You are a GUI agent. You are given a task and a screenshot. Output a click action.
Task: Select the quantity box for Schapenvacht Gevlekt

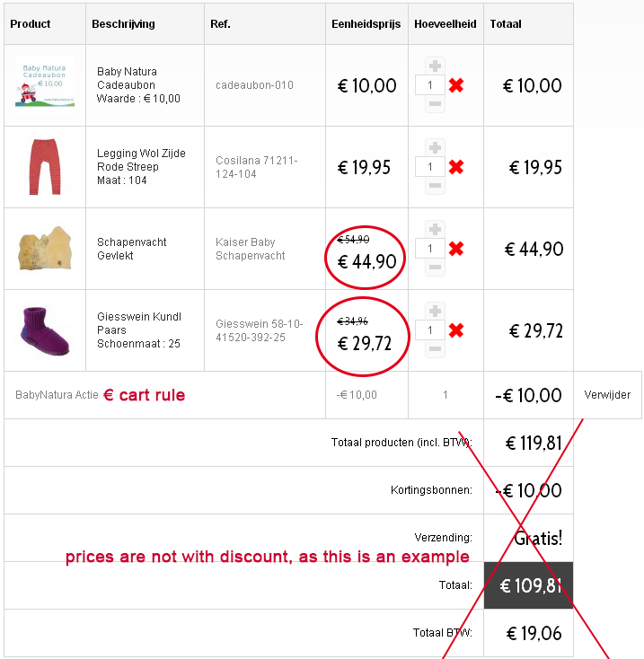[429, 249]
